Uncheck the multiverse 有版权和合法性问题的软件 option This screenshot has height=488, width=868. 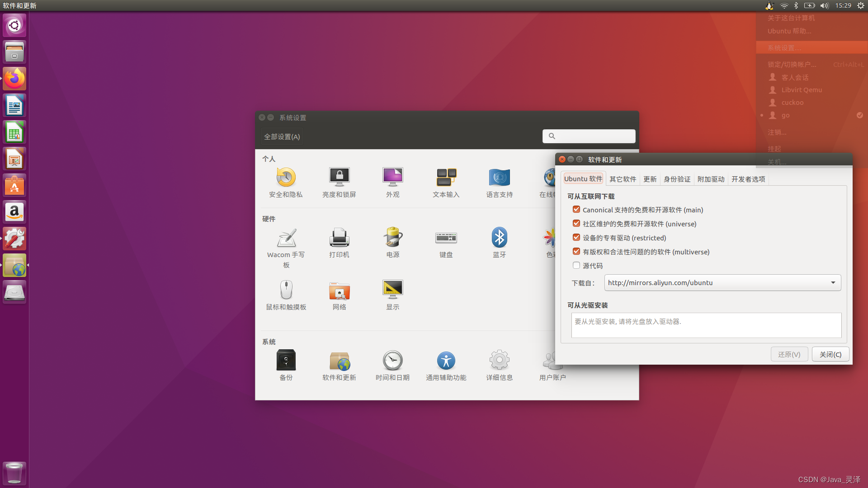(576, 251)
